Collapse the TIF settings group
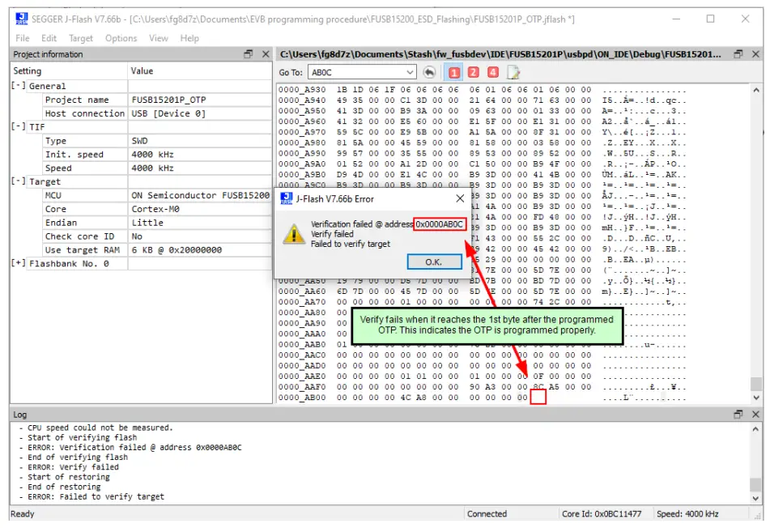The width and height of the screenshot is (770, 532). coord(18,126)
